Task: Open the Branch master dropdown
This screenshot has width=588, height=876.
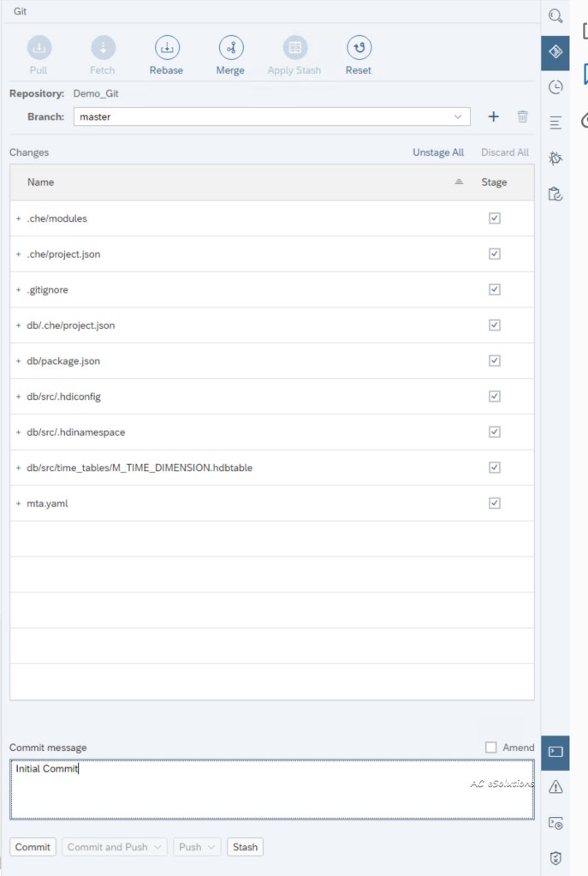Action: click(x=460, y=116)
